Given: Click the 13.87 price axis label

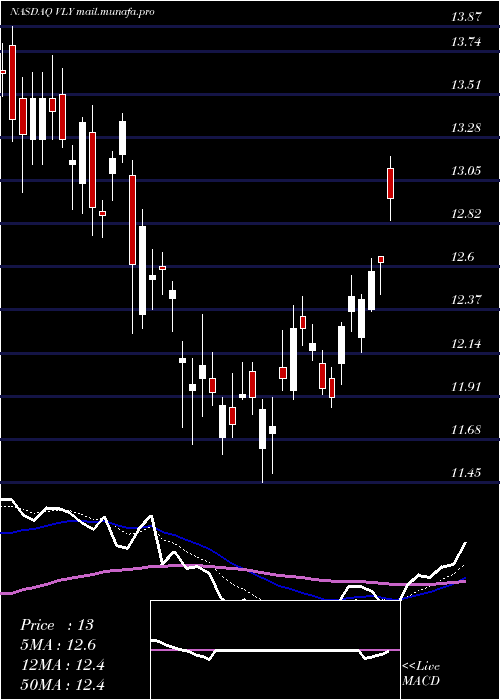Looking at the screenshot, I should 466,17.
